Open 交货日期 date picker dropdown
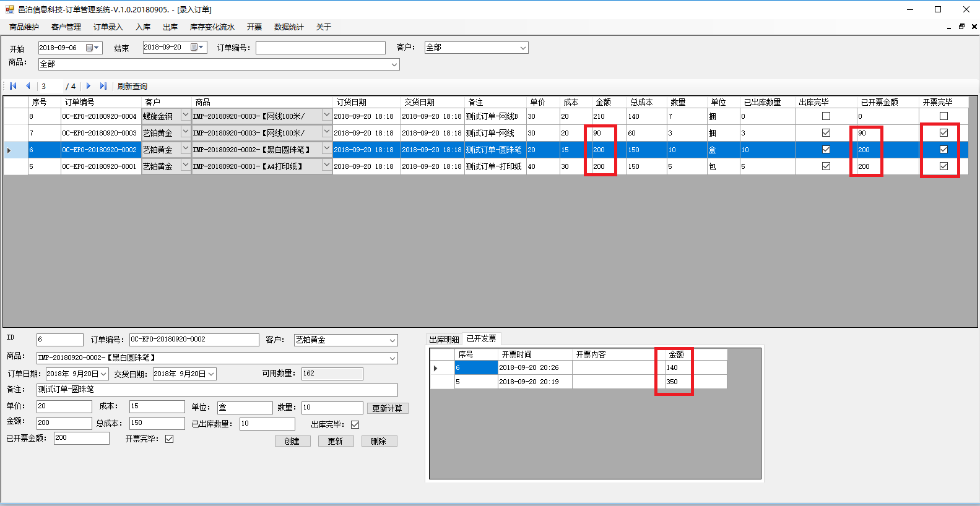The width and height of the screenshot is (980, 506). [211, 374]
